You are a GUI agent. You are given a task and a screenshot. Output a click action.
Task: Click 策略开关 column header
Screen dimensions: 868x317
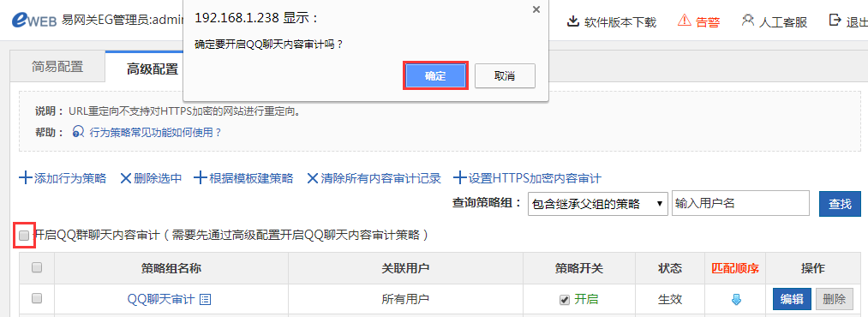579,268
